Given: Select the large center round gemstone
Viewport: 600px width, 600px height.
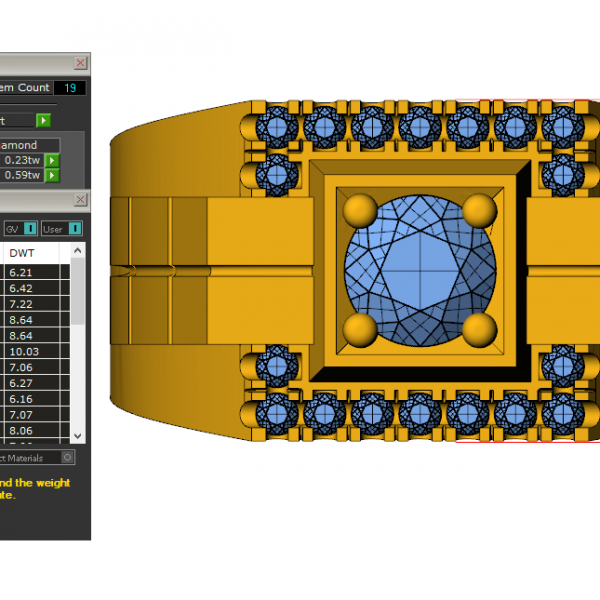Looking at the screenshot, I should tap(420, 270).
